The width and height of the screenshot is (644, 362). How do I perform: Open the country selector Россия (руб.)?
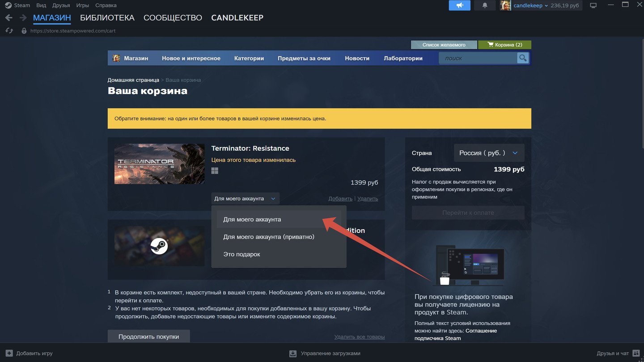tap(489, 153)
